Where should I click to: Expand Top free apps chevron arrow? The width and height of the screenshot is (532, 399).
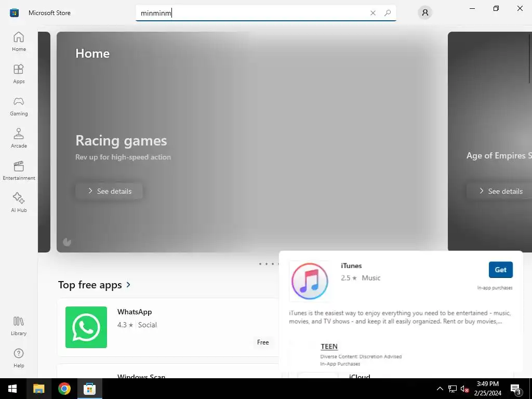128,285
